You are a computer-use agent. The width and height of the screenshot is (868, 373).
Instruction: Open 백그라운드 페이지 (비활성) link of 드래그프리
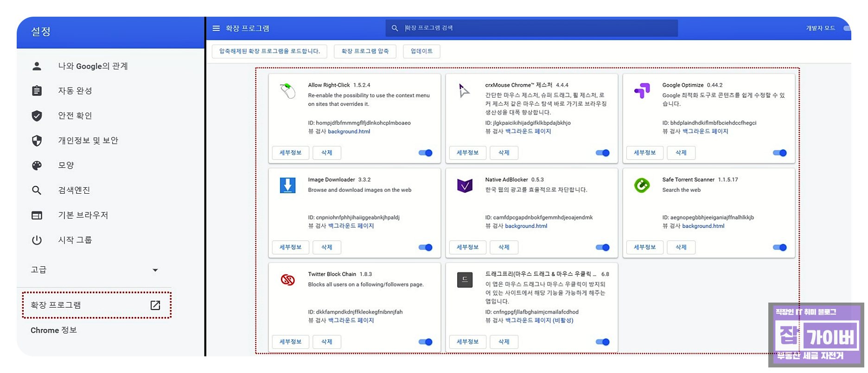[x=539, y=321]
